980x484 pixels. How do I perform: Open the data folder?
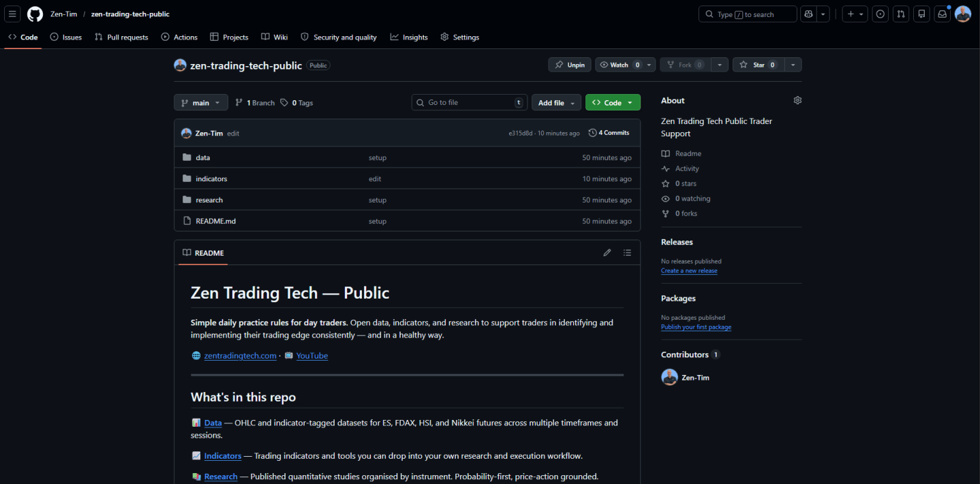pos(202,157)
